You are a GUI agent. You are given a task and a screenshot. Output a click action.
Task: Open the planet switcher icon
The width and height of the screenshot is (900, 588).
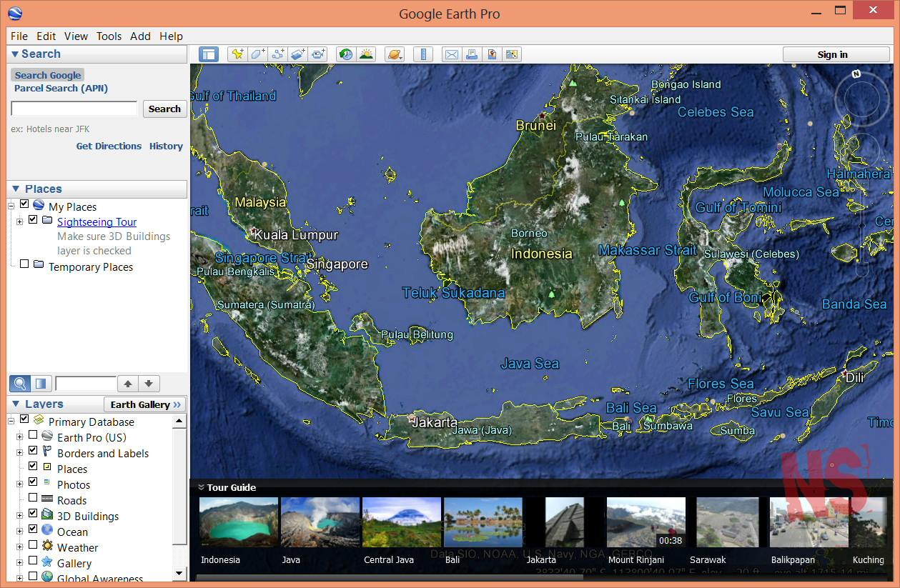(x=394, y=54)
